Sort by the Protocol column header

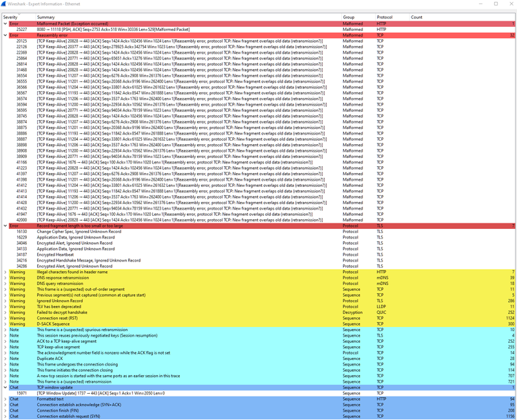392,17
